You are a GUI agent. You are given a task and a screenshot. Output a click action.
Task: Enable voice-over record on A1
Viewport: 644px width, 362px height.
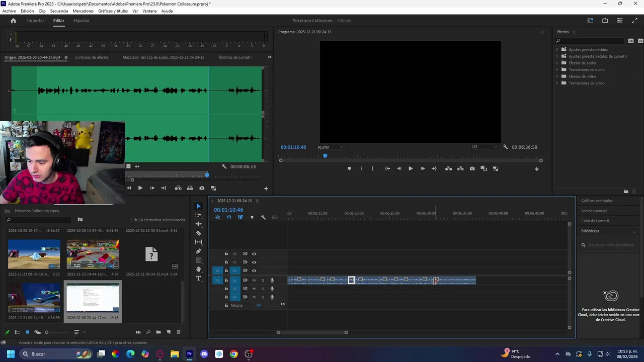272,280
